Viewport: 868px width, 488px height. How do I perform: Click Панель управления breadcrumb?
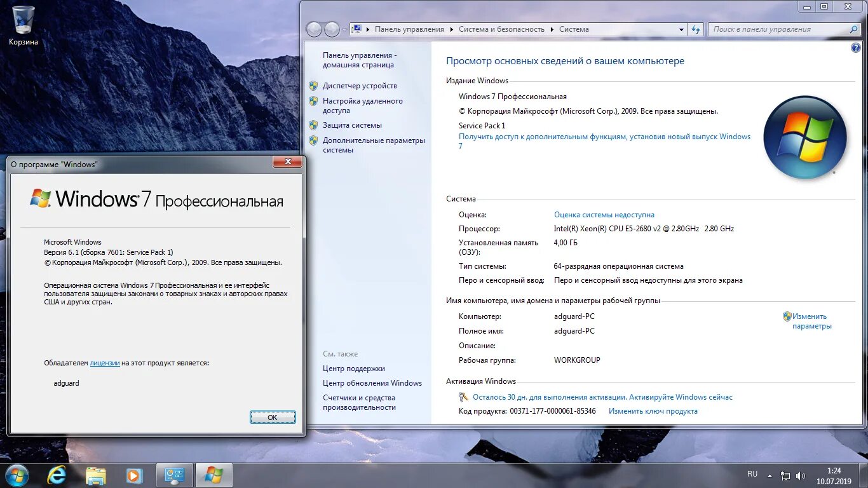click(x=409, y=29)
